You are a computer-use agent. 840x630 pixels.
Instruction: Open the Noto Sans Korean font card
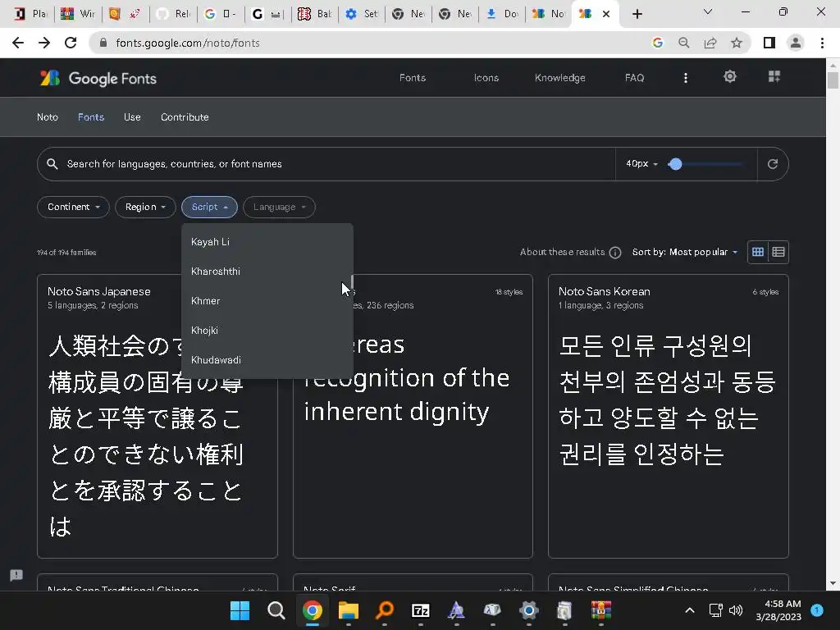668,416
